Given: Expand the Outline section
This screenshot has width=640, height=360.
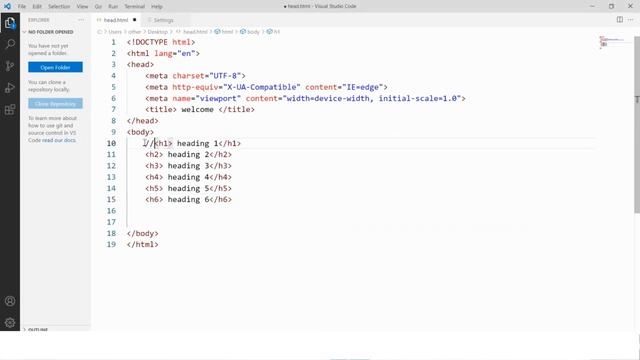Looking at the screenshot, I should (38, 329).
